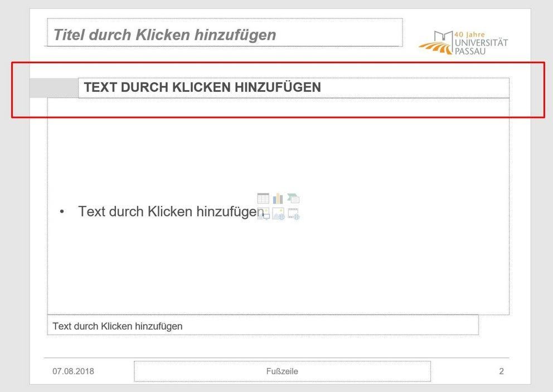Viewport: 553px width, 392px height.
Task: Click the small bottom 'Text durch Klicken hinzufügen' placeholder
Action: pyautogui.click(x=263, y=325)
